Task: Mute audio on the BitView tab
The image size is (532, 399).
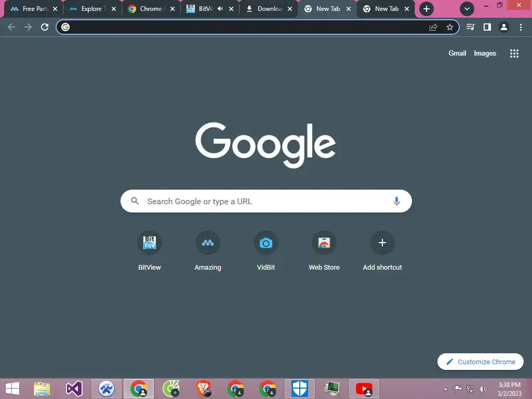Action: click(220, 9)
